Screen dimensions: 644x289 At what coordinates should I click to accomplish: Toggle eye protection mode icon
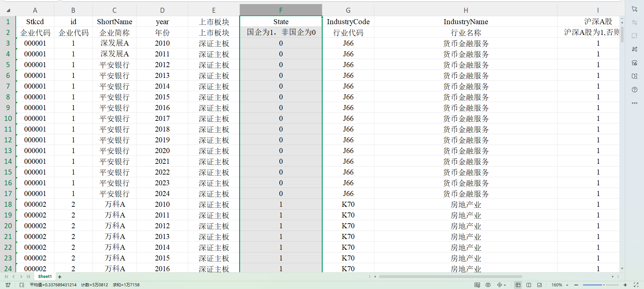click(x=488, y=285)
